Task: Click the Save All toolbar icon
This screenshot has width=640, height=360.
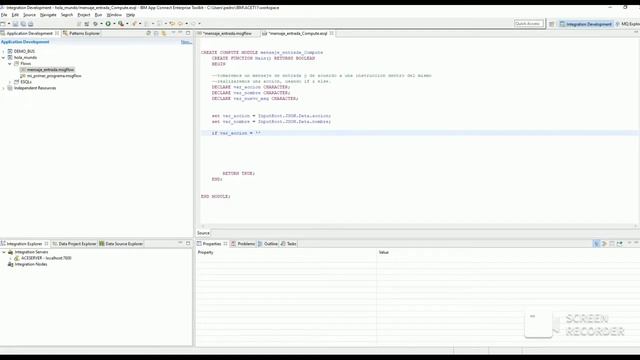Action: (x=23, y=24)
